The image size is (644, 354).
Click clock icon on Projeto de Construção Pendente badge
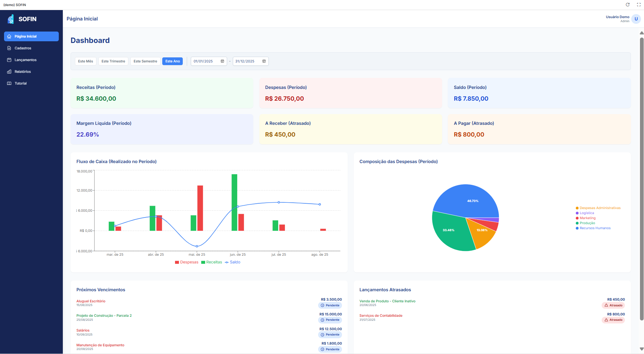coord(323,320)
